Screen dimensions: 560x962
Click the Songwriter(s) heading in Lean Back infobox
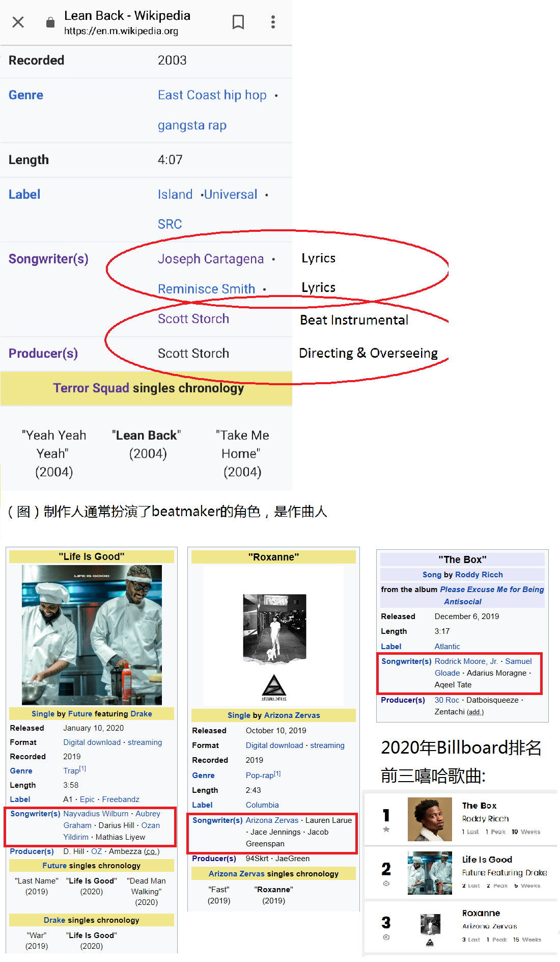(48, 259)
